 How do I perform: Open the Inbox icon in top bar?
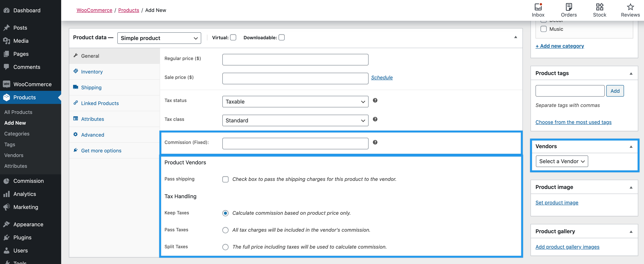click(x=538, y=7)
